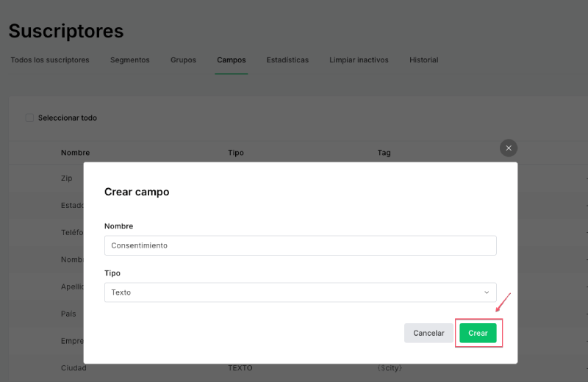Select the Campos tab
The image size is (588, 382).
pos(232,60)
